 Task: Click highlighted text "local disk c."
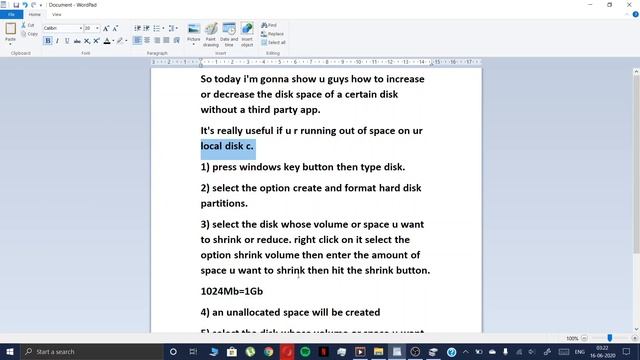pyautogui.click(x=227, y=146)
